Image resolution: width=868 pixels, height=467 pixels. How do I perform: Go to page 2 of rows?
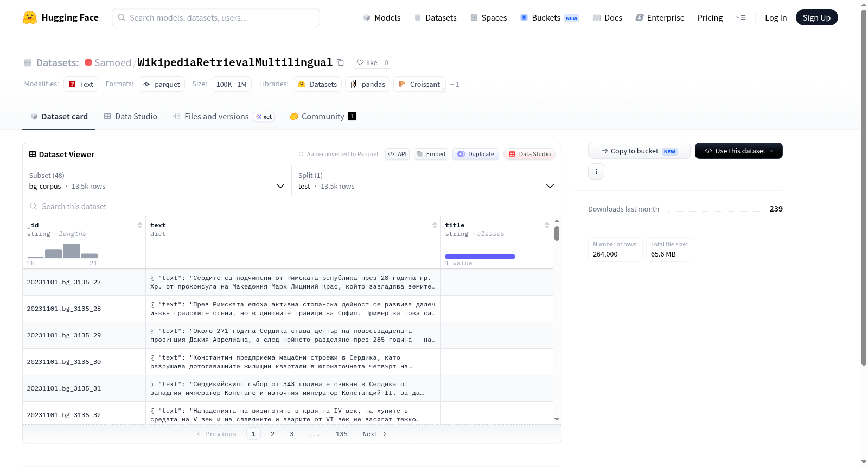click(x=272, y=434)
